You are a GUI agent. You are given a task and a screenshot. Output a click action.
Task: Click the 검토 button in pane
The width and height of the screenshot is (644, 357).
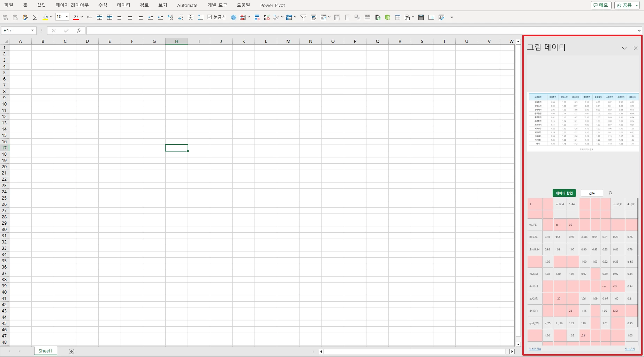(592, 193)
